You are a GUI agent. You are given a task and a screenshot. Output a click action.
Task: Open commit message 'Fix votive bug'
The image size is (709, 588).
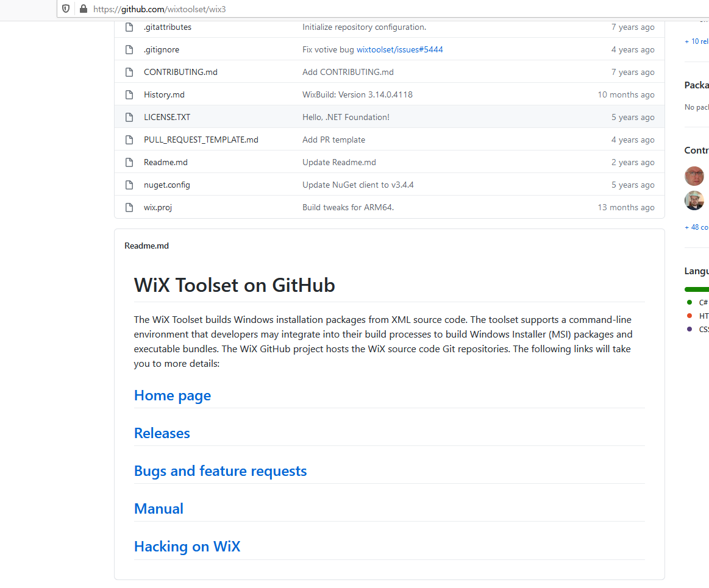328,50
